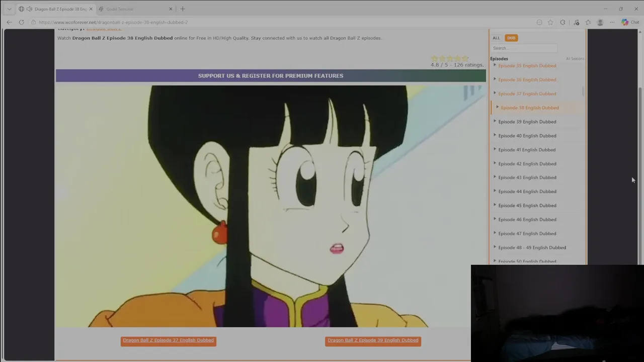Viewport: 644px width, 362px height.
Task: Click the webcam overlay thumbnail
Action: [x=557, y=313]
